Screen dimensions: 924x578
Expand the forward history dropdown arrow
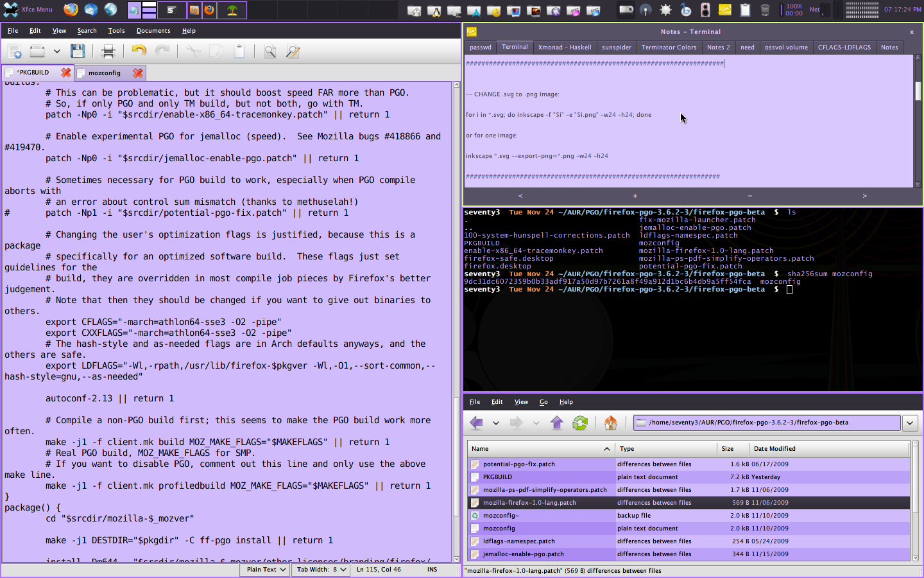pyautogui.click(x=536, y=423)
